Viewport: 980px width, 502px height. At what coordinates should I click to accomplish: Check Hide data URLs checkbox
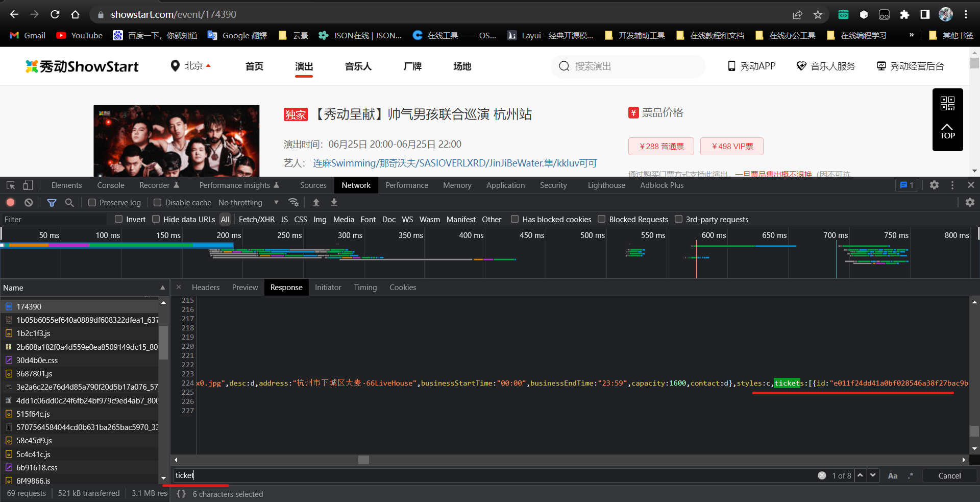156,219
